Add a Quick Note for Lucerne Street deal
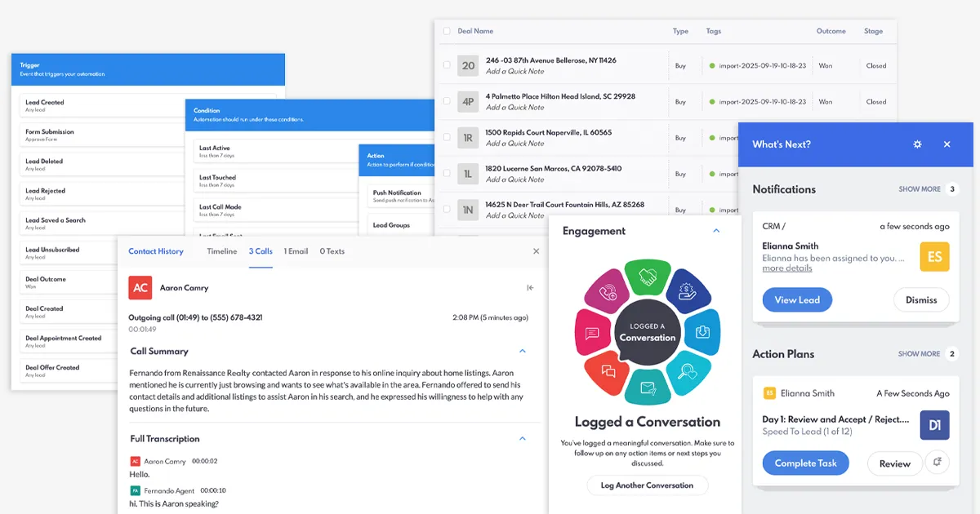Image resolution: width=980 pixels, height=514 pixels. (x=515, y=179)
